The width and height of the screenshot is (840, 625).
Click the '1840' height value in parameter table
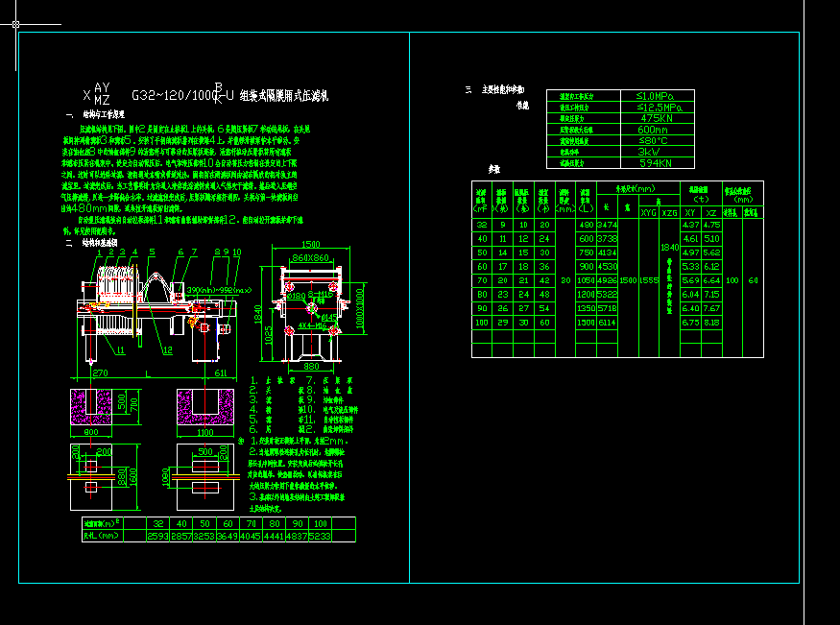coord(669,248)
